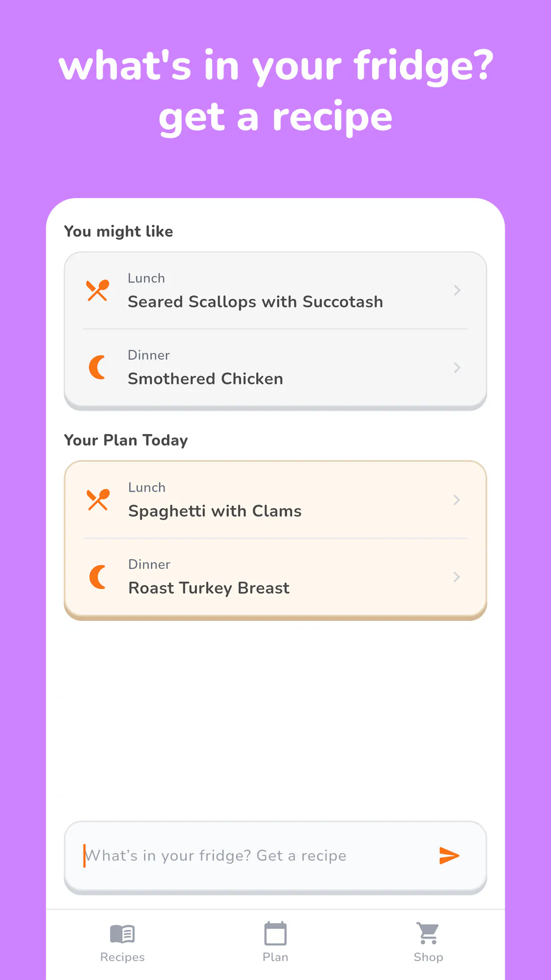
Task: Select the Smothered Chicken dinner suggestion
Action: (x=275, y=367)
